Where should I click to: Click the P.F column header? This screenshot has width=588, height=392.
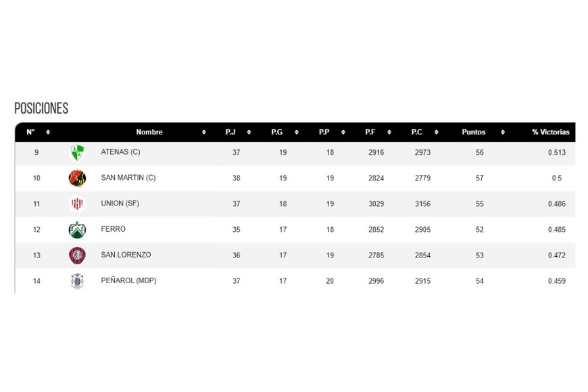point(370,132)
